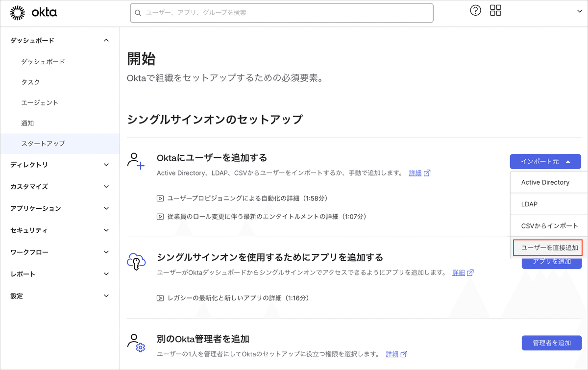
Task: Open the account dropdown chevron at top right
Action: click(x=580, y=12)
